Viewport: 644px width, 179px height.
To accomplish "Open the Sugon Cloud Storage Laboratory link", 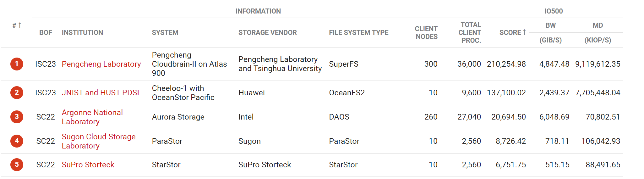I will [99, 141].
